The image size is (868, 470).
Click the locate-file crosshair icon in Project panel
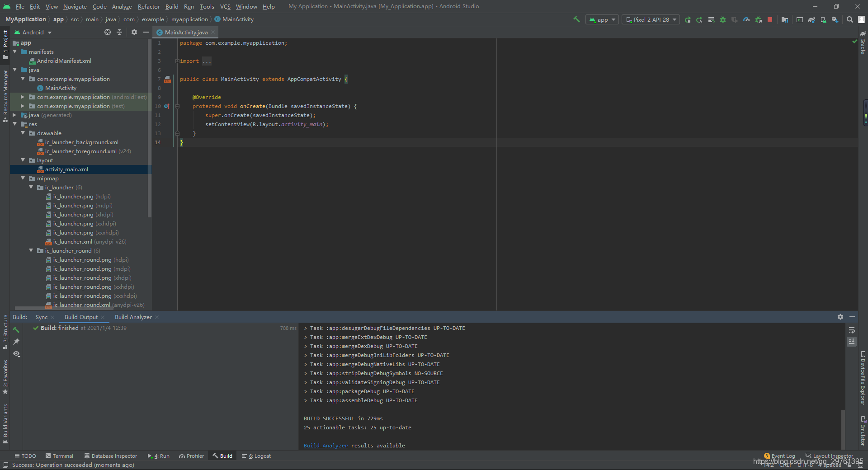[108, 32]
